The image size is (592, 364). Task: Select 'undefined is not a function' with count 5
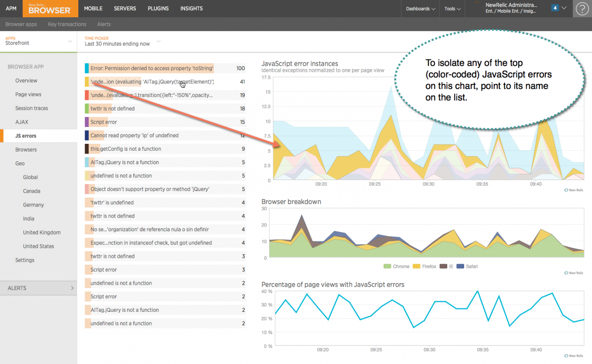(x=165, y=176)
